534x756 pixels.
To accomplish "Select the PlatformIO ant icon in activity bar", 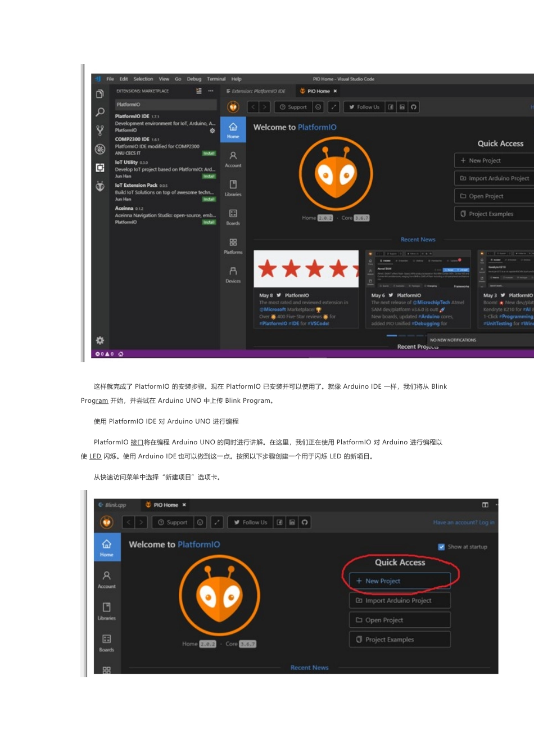I will pyautogui.click(x=100, y=187).
